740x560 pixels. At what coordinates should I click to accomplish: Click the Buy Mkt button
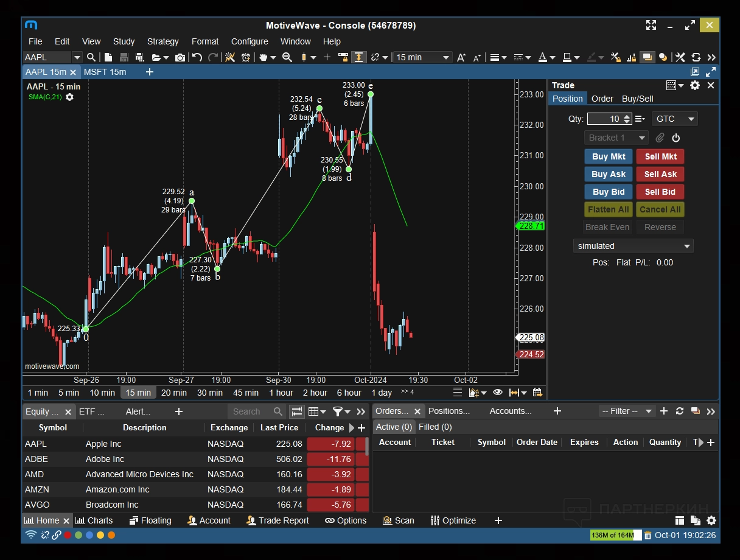[609, 156]
